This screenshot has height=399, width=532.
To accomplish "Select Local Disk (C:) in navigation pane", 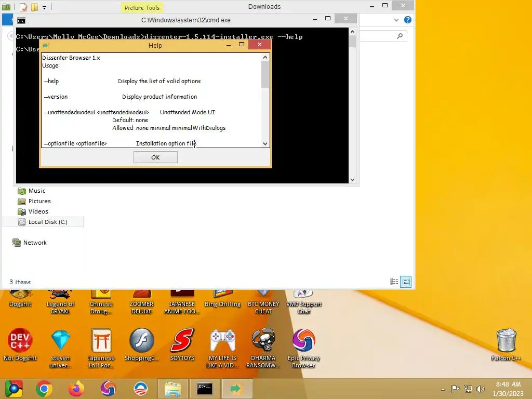I will tap(43, 222).
